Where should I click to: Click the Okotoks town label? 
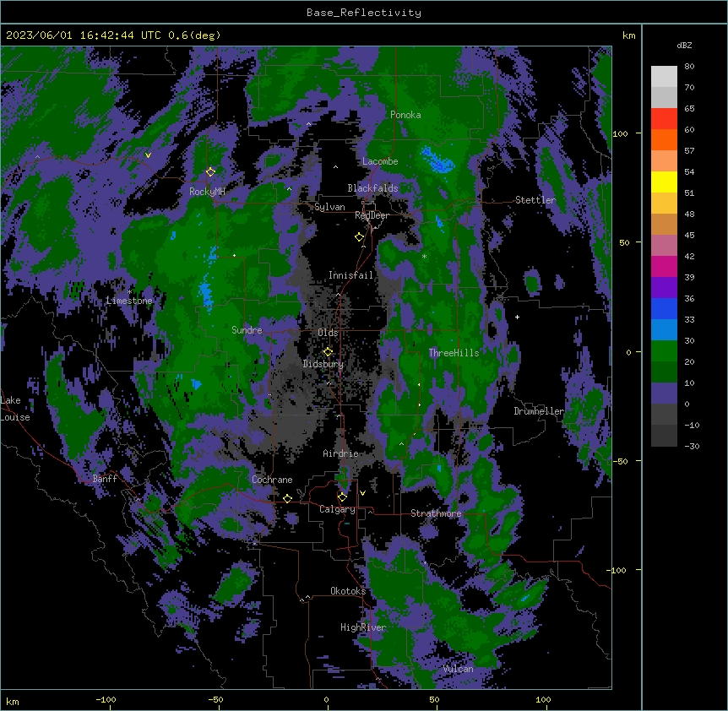tap(348, 591)
